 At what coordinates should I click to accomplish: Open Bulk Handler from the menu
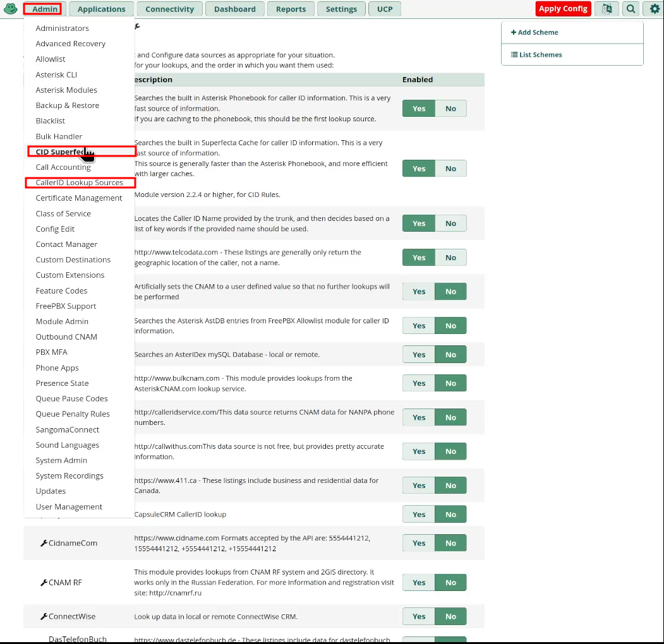point(59,136)
